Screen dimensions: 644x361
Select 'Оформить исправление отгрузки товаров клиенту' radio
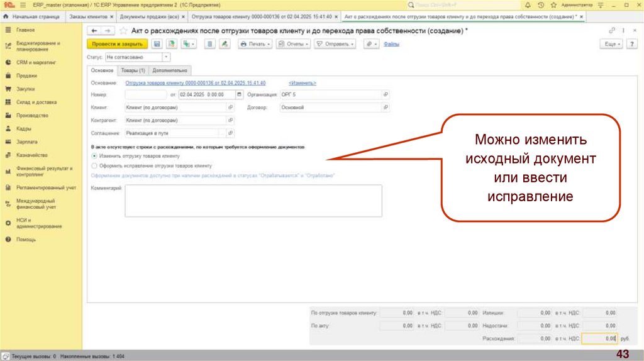tap(94, 165)
